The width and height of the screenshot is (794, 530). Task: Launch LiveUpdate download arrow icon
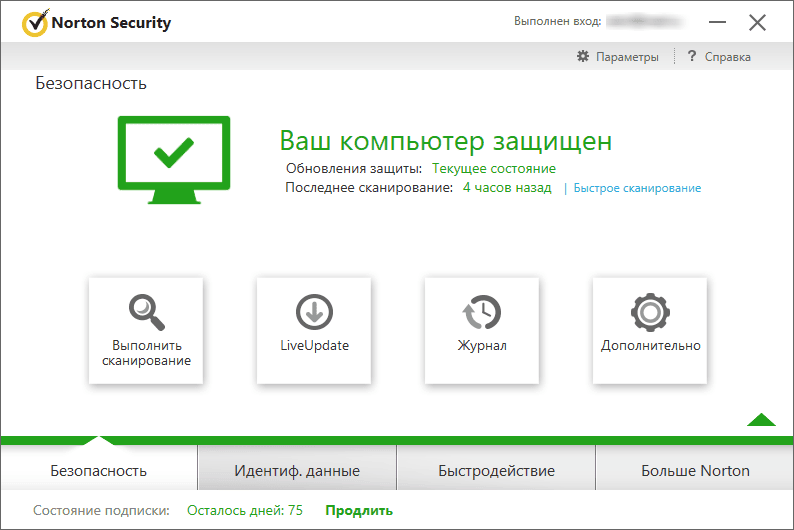pyautogui.click(x=314, y=312)
